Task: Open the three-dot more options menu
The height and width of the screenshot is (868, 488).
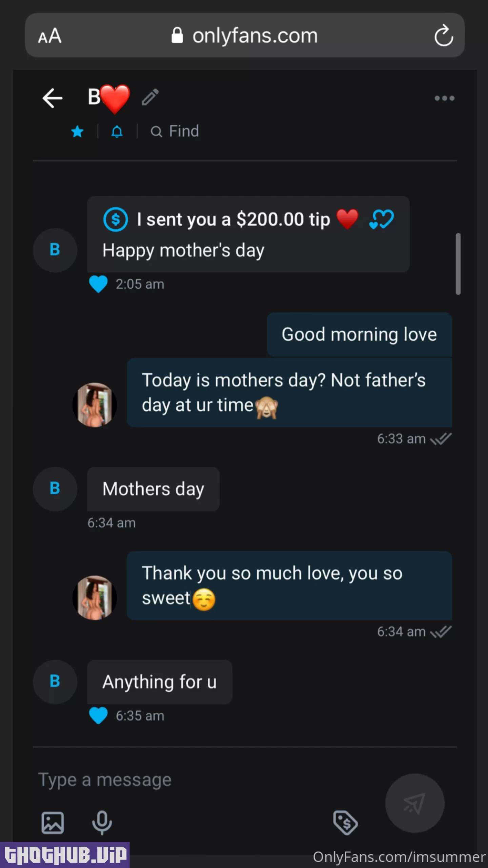Action: (x=444, y=98)
